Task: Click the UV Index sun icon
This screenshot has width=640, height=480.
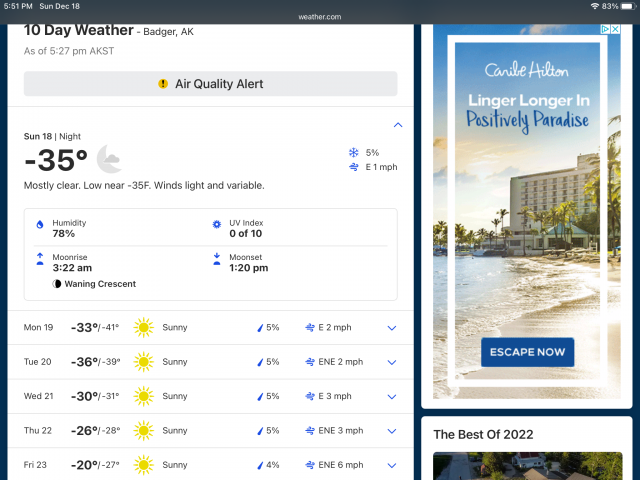Action: click(x=217, y=226)
